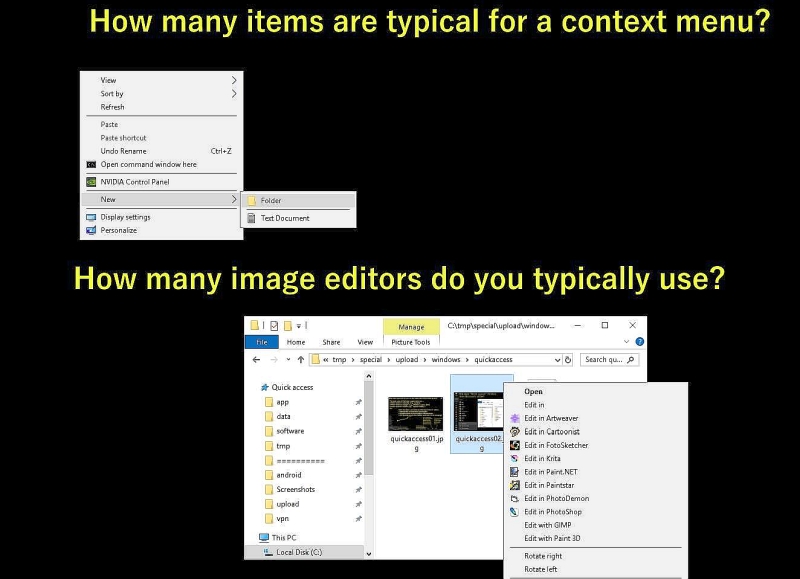This screenshot has height=579, width=800.
Task: Select the quickaccess02.jpg thumbnail
Action: point(480,414)
